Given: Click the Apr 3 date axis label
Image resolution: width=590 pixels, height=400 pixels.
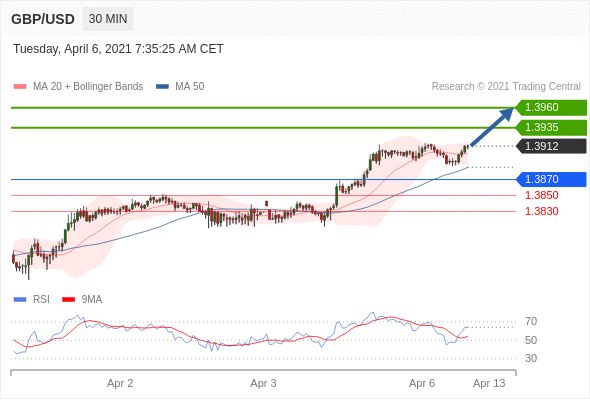Looking at the screenshot, I should tap(263, 383).
